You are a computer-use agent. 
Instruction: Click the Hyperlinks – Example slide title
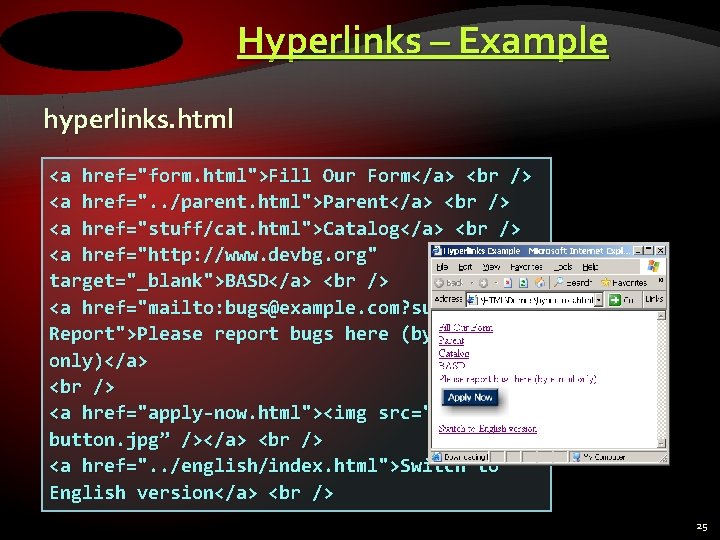pyautogui.click(x=423, y=41)
